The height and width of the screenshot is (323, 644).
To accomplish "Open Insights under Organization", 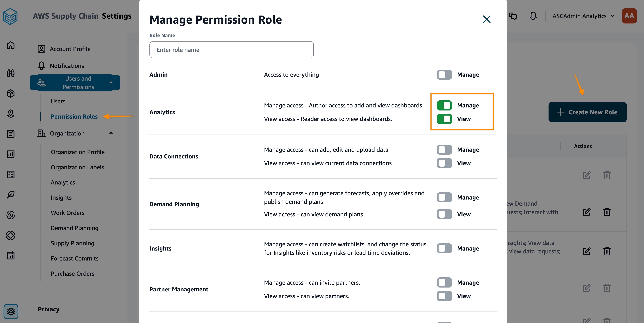I will tap(61, 197).
